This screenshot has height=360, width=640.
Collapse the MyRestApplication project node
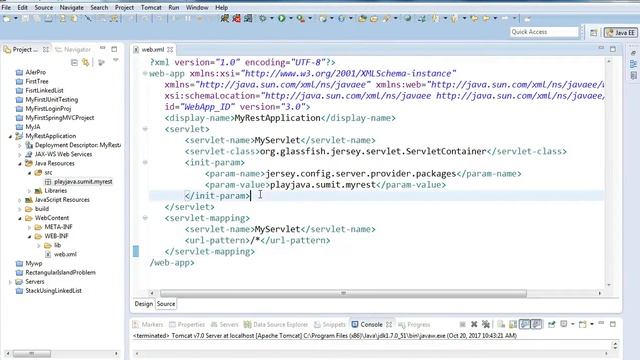tap(10, 136)
